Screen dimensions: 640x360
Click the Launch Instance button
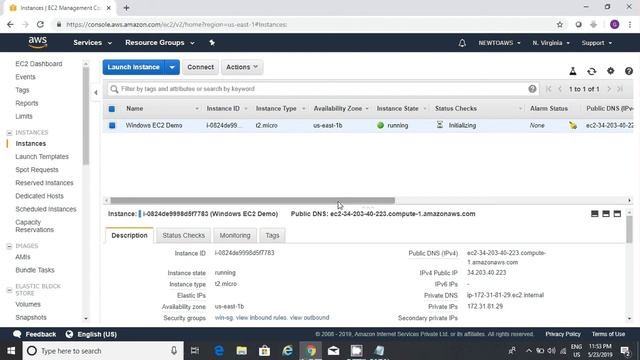pos(134,67)
